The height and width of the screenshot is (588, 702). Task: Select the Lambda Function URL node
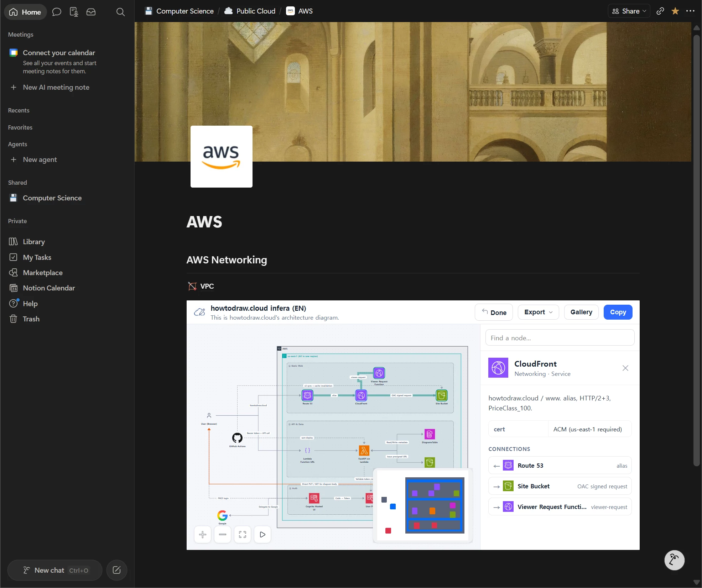(307, 451)
